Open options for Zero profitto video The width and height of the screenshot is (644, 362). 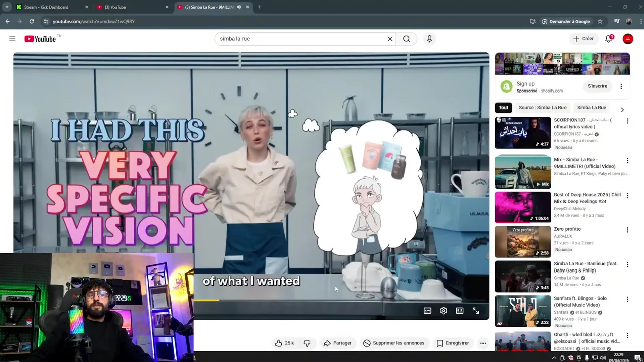coord(627,230)
